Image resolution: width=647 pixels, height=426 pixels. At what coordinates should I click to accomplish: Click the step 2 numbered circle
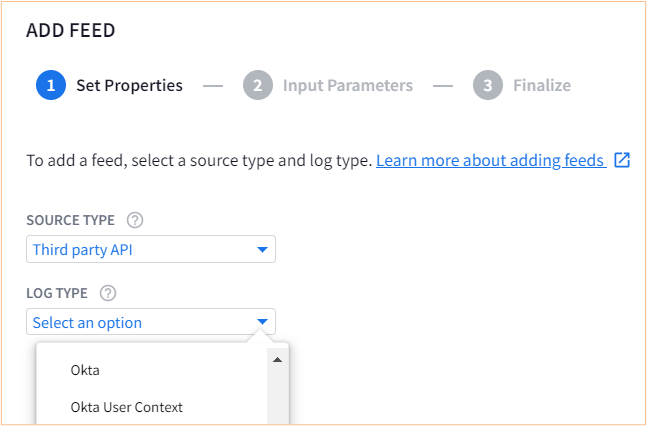coord(257,85)
